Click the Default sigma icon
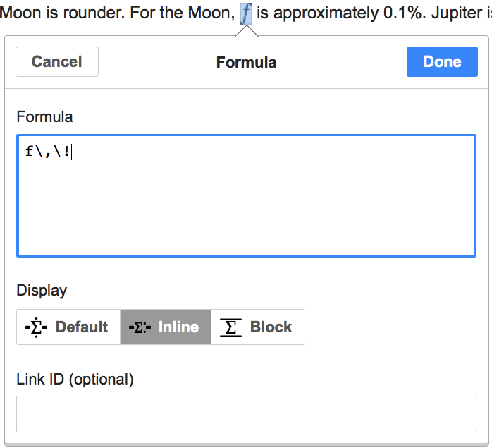This screenshot has height=448, width=492. tap(36, 327)
